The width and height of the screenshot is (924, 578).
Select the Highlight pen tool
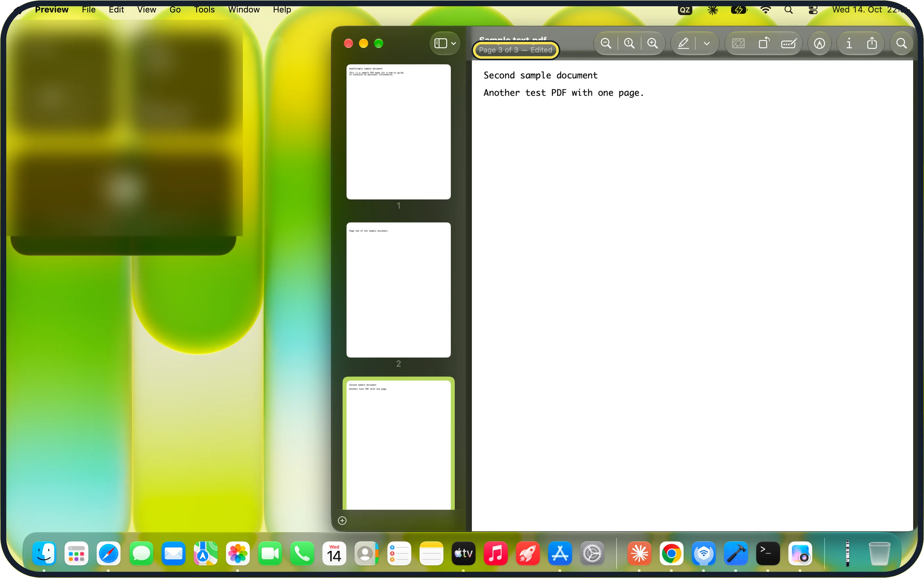[683, 43]
